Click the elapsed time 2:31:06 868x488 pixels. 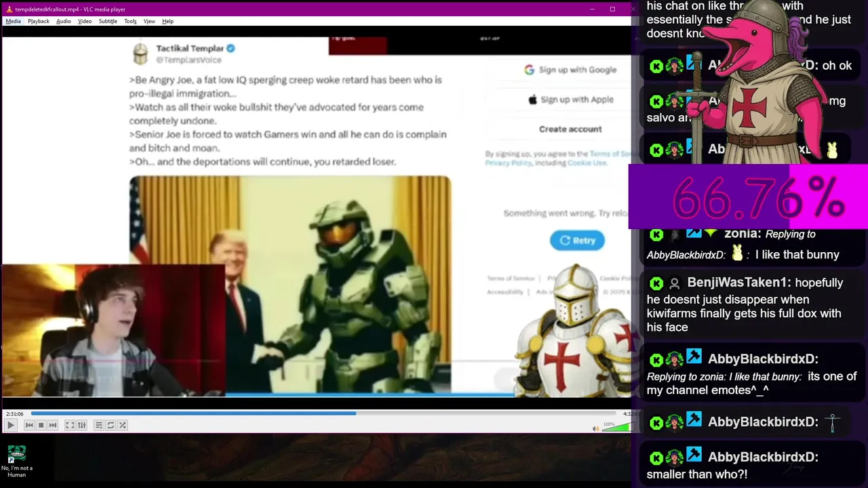(14, 413)
